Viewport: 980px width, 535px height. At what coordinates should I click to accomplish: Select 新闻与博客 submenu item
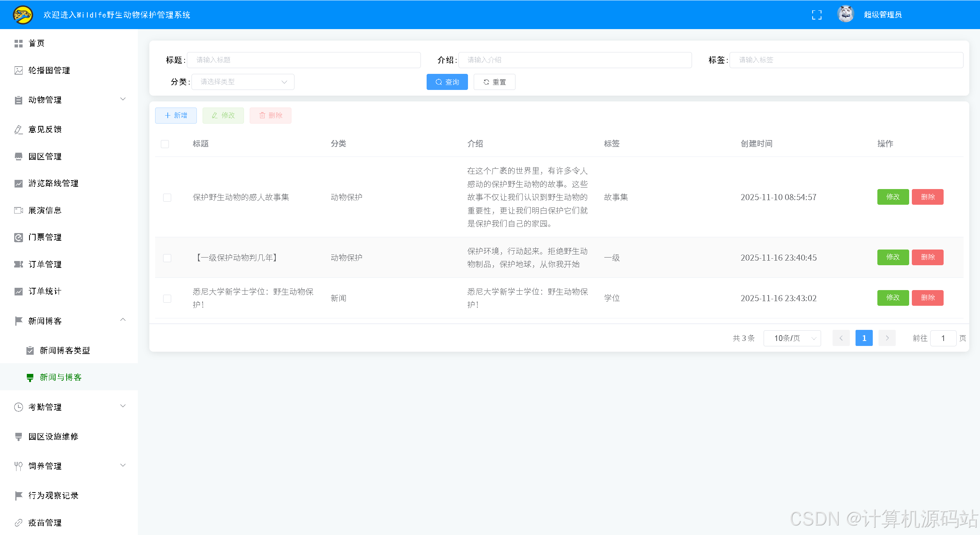coord(69,377)
